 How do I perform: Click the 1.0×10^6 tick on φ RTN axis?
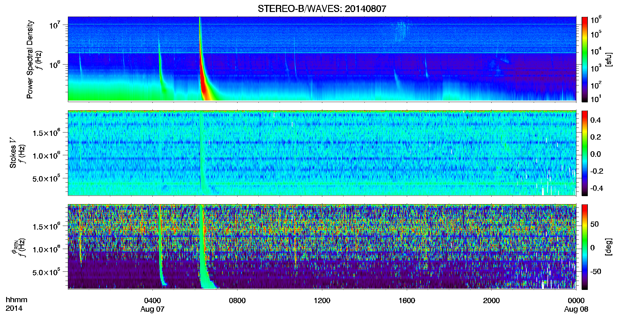click(46, 249)
